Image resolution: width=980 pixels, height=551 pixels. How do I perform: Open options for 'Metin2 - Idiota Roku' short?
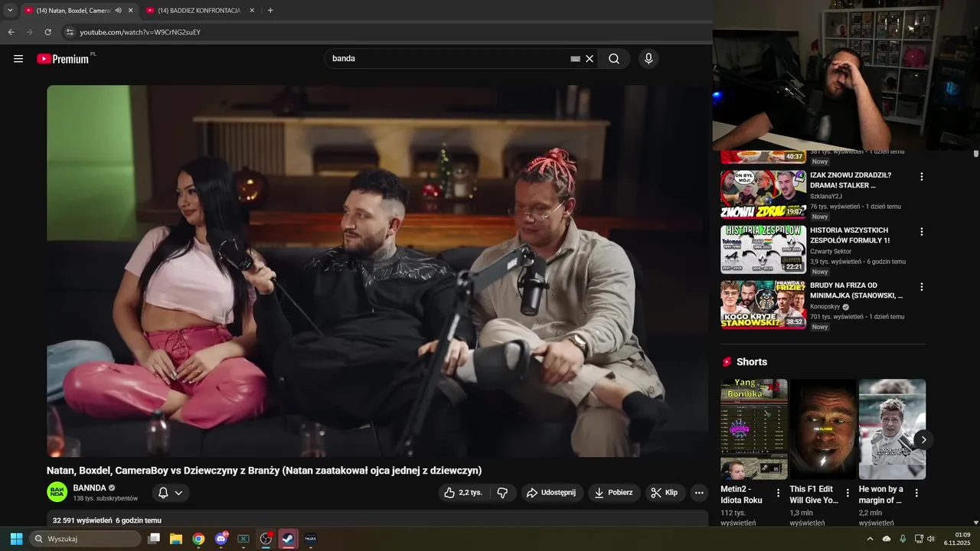click(x=779, y=493)
